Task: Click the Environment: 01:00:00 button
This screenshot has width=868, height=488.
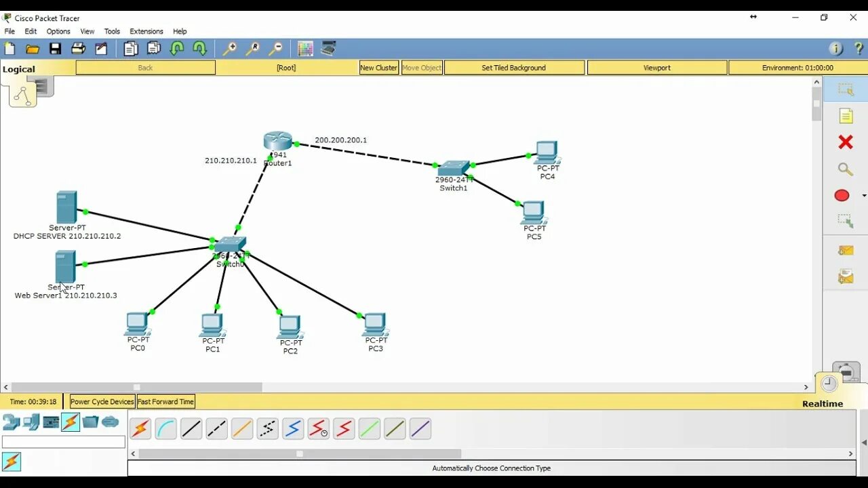Action: pos(797,68)
